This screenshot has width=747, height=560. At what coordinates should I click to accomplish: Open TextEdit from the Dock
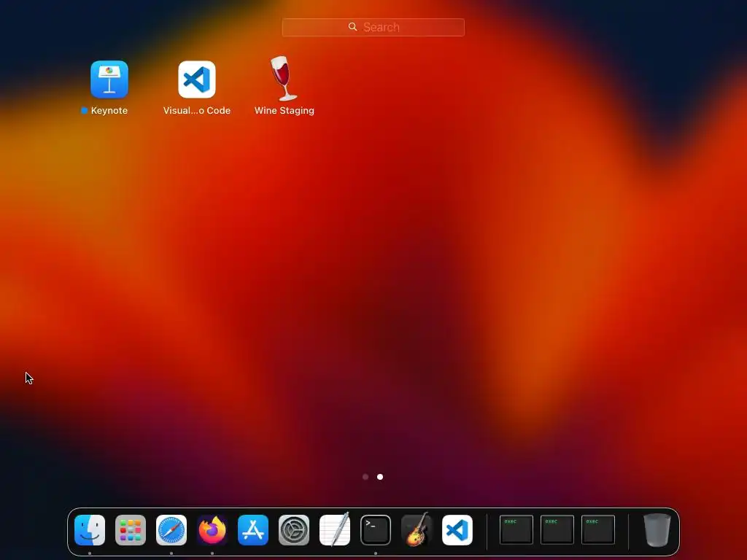(x=335, y=529)
